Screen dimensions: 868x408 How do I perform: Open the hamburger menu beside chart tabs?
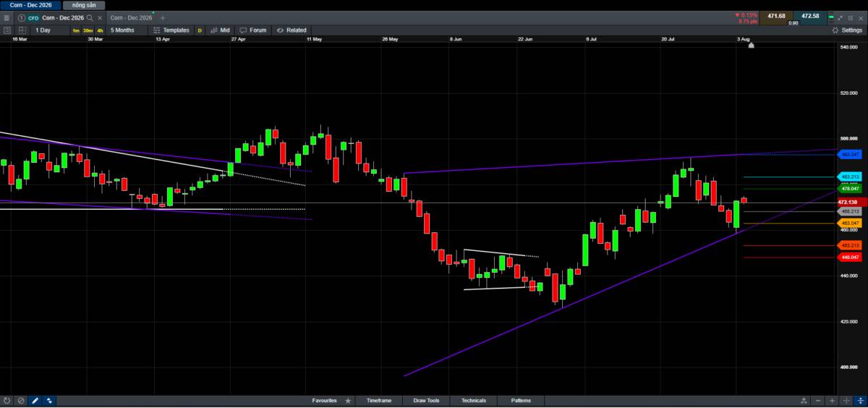coord(7,17)
